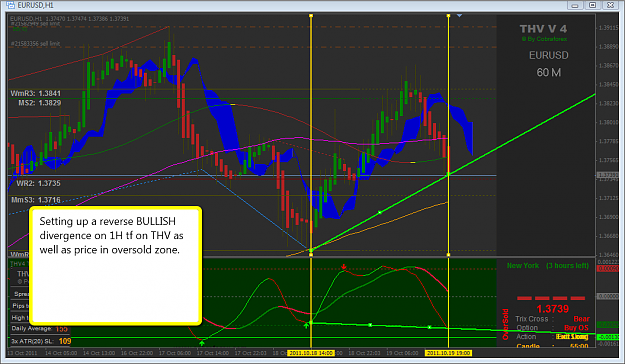Viewport: 625px width, 364px height.
Task: Select the green trendline anchor at the second vertical line
Action: pos(448,174)
